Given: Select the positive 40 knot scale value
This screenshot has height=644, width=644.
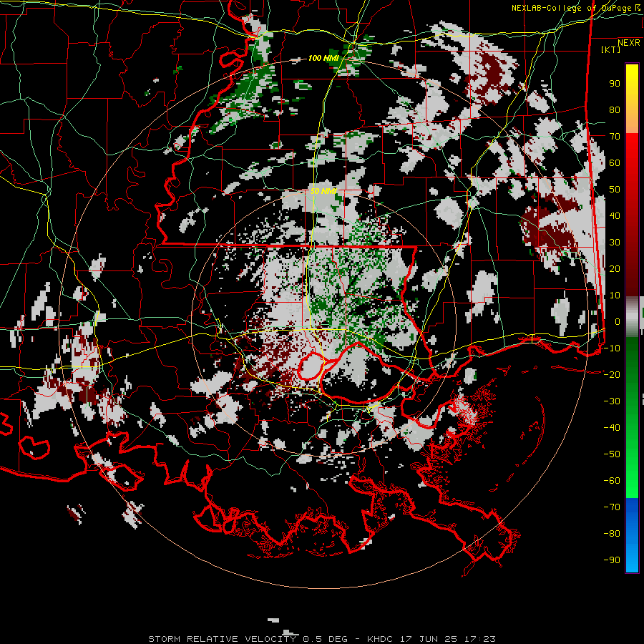Looking at the screenshot, I should point(615,215).
